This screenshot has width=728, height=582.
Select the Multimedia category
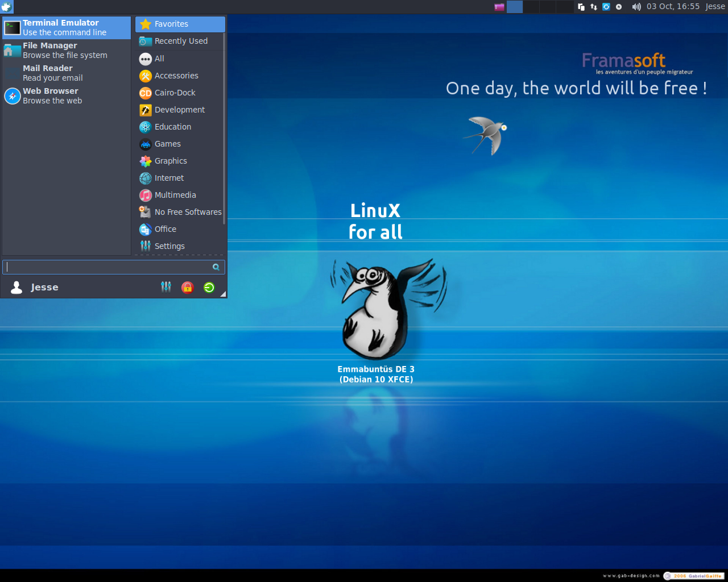pos(179,195)
